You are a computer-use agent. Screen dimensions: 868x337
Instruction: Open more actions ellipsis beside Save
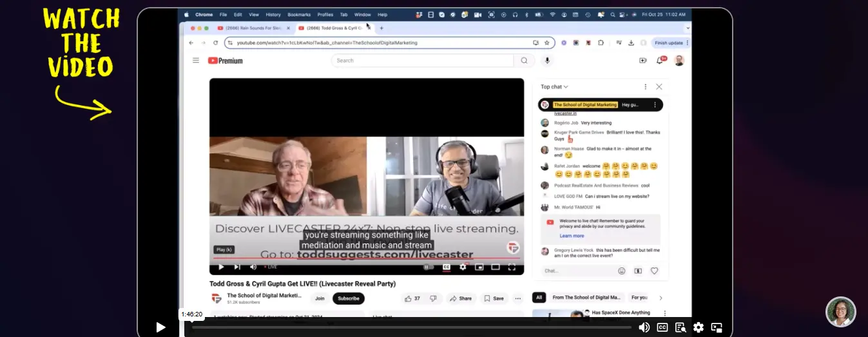pyautogui.click(x=517, y=298)
